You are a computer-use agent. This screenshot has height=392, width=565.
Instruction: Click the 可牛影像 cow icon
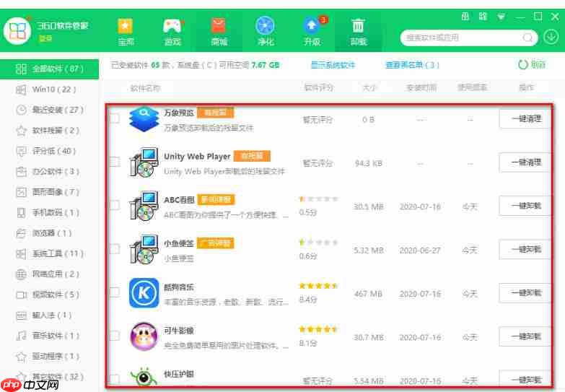[144, 336]
